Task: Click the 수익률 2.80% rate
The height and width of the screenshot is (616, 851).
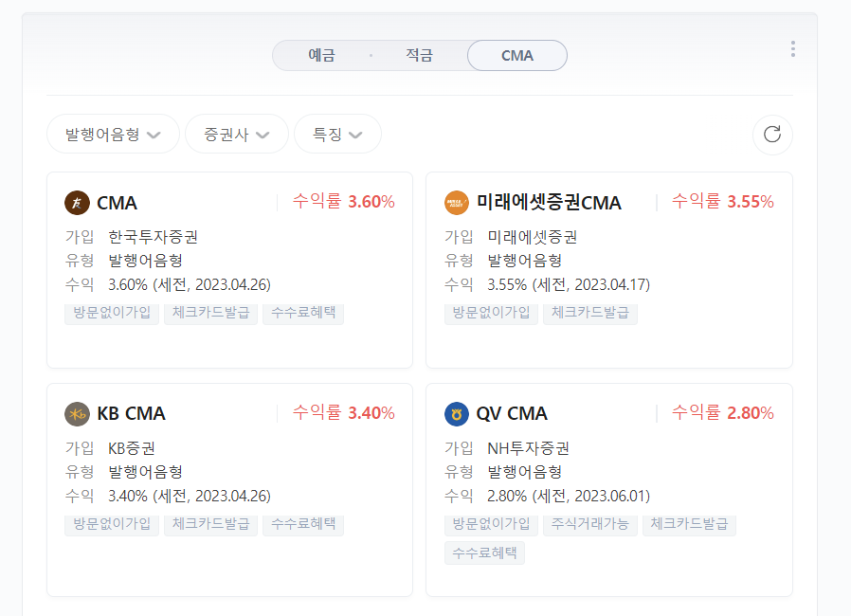Action: 723,412
